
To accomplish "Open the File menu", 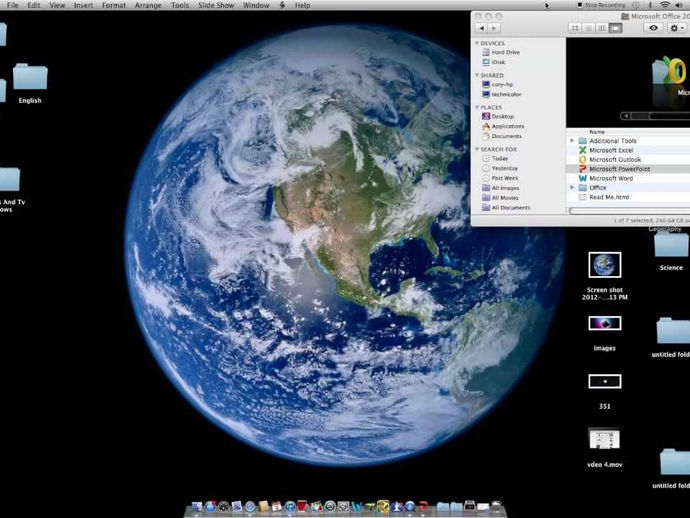I will [13, 5].
